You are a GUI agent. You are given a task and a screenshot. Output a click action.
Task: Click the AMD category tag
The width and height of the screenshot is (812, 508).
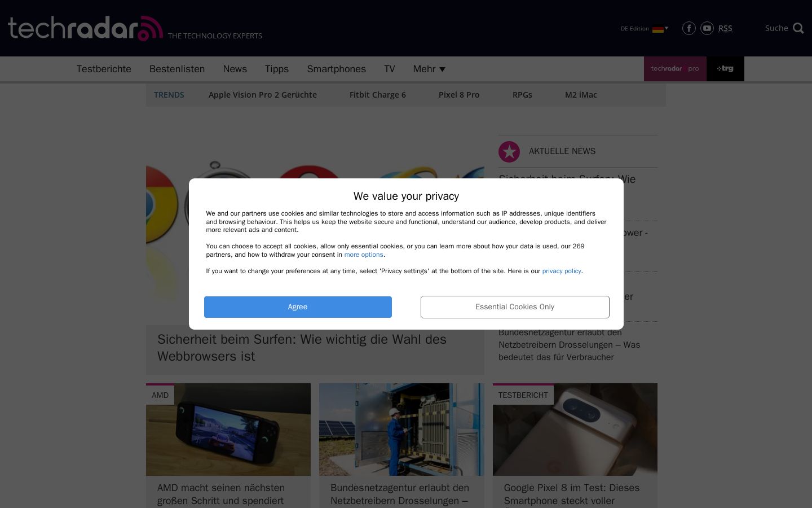click(160, 395)
